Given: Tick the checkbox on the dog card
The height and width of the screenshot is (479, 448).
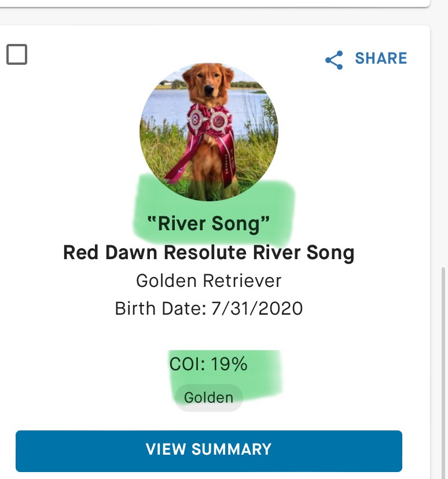Looking at the screenshot, I should pyautogui.click(x=17, y=55).
